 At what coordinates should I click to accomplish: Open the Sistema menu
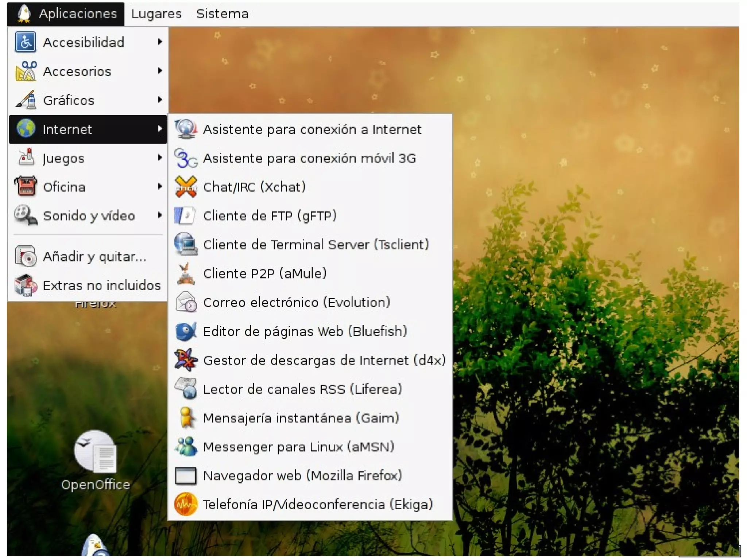(x=222, y=14)
